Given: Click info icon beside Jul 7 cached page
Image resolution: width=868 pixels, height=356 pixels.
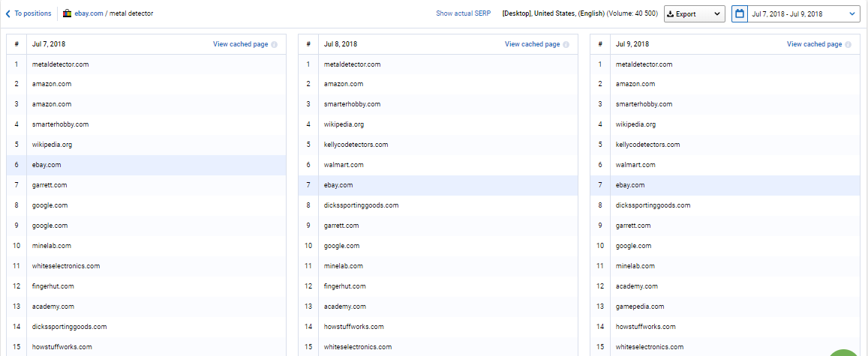Looking at the screenshot, I should tap(274, 45).
